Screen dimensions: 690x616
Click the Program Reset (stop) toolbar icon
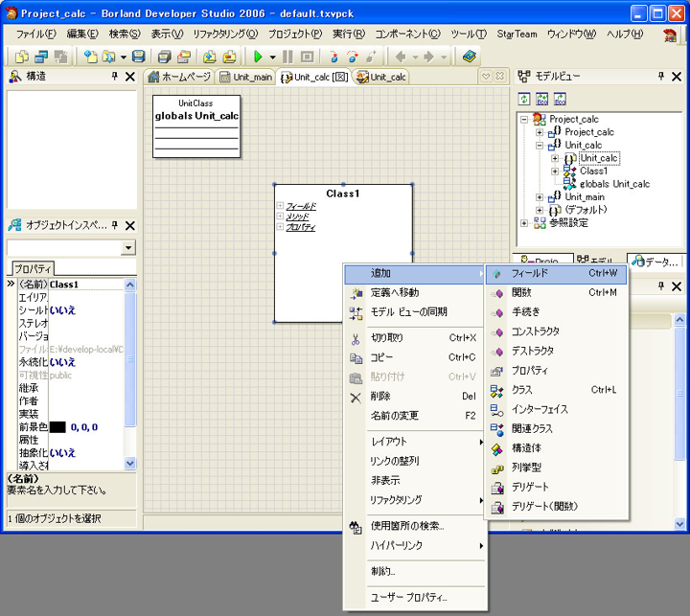(x=308, y=57)
